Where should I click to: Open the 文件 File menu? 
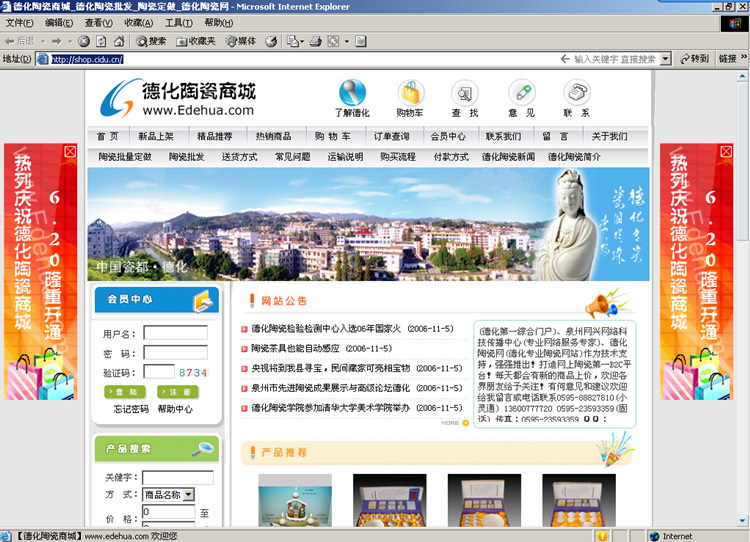pos(19,23)
